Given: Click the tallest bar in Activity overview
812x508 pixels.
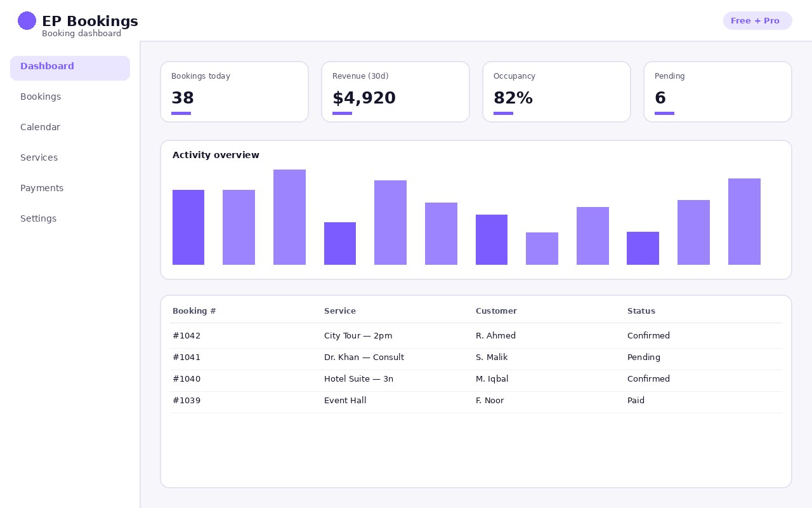Looking at the screenshot, I should tap(289, 217).
